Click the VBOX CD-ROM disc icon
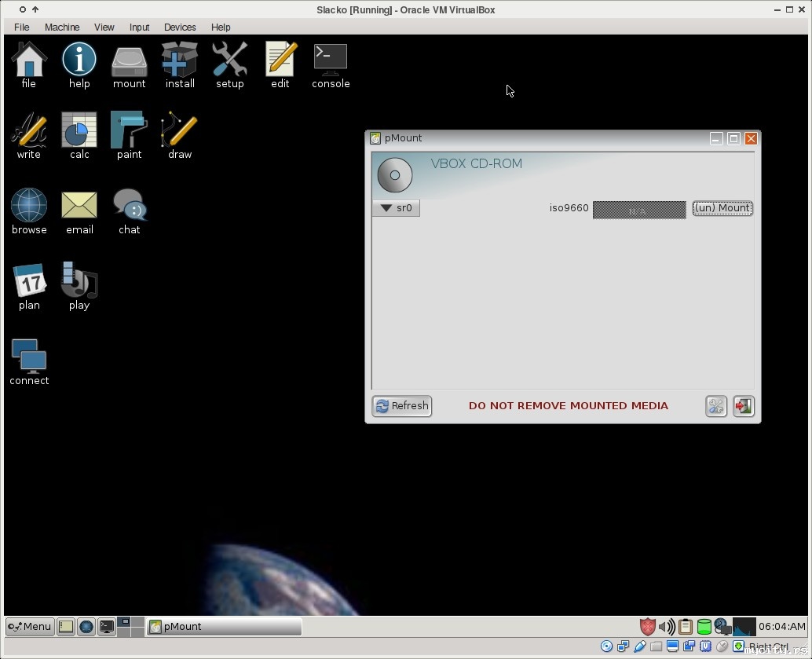This screenshot has width=812, height=659. (394, 175)
